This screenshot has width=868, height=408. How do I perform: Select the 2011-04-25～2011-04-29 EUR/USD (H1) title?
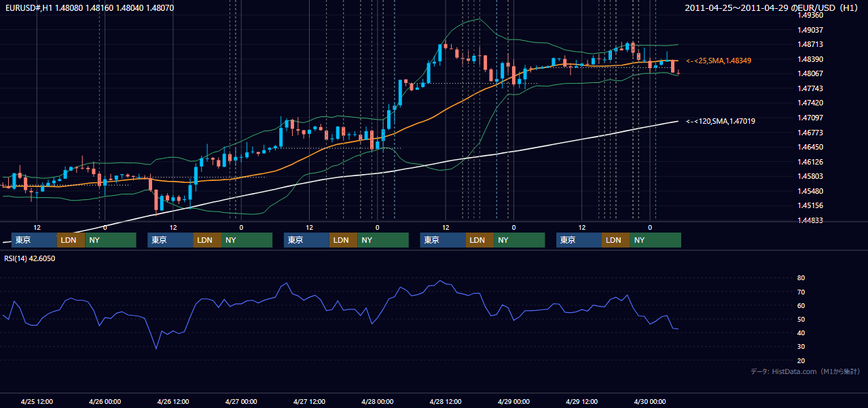click(x=773, y=7)
